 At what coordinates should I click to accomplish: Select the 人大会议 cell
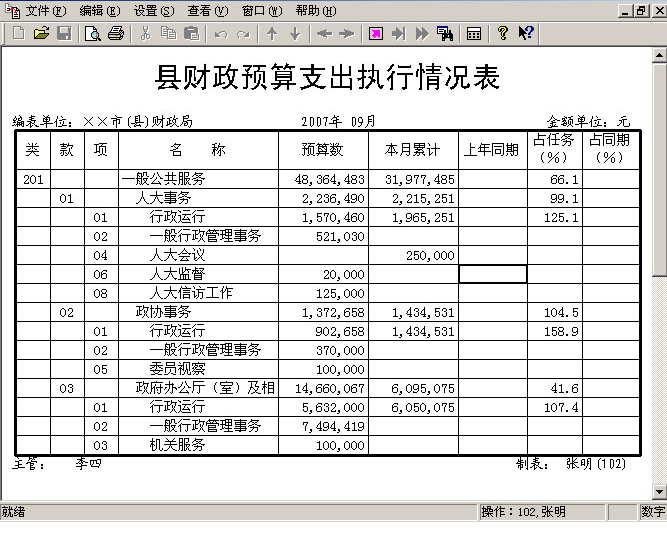pyautogui.click(x=198, y=255)
